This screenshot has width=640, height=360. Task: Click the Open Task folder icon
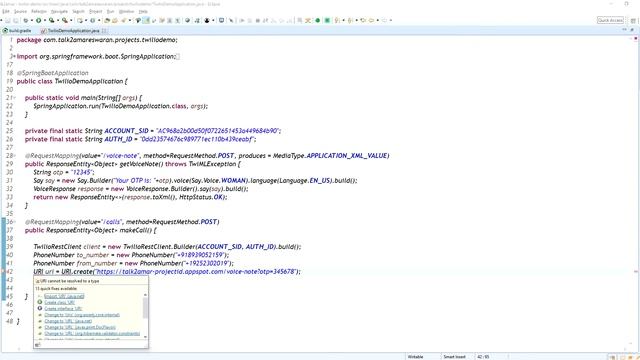(x=115, y=20)
